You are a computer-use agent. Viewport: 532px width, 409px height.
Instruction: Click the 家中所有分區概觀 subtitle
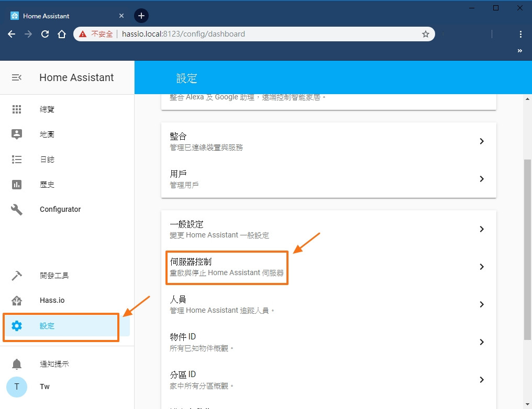202,386
